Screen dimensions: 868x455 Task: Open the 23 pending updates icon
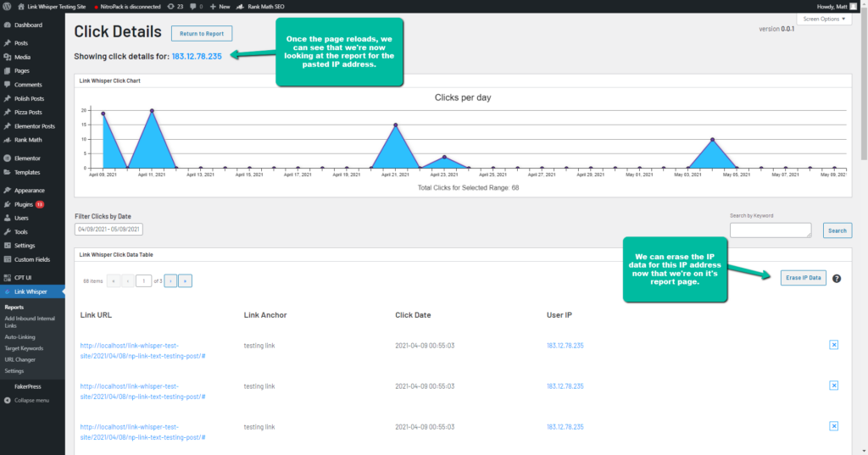point(175,7)
